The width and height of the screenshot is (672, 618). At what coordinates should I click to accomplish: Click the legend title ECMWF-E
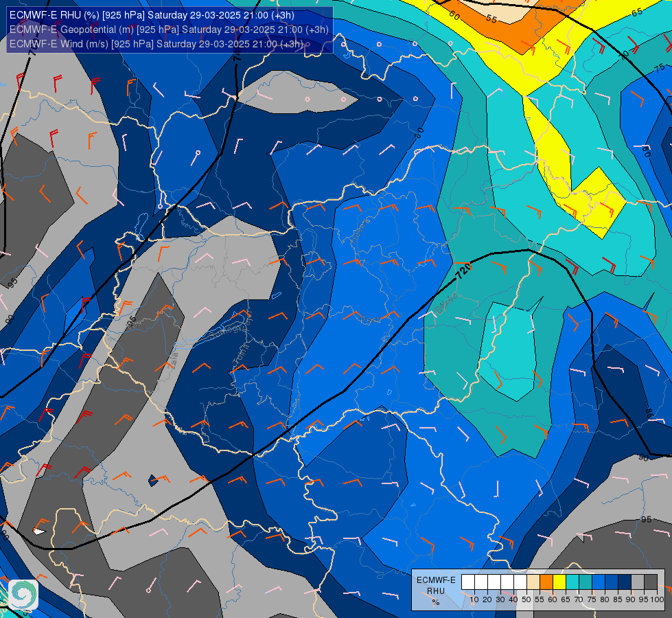point(436,580)
